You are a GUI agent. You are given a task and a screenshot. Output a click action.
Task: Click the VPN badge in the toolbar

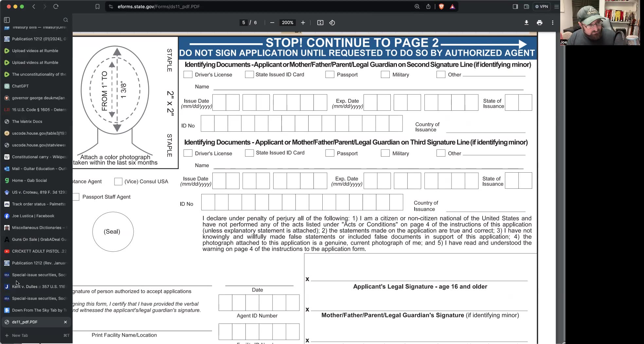pos(542,7)
